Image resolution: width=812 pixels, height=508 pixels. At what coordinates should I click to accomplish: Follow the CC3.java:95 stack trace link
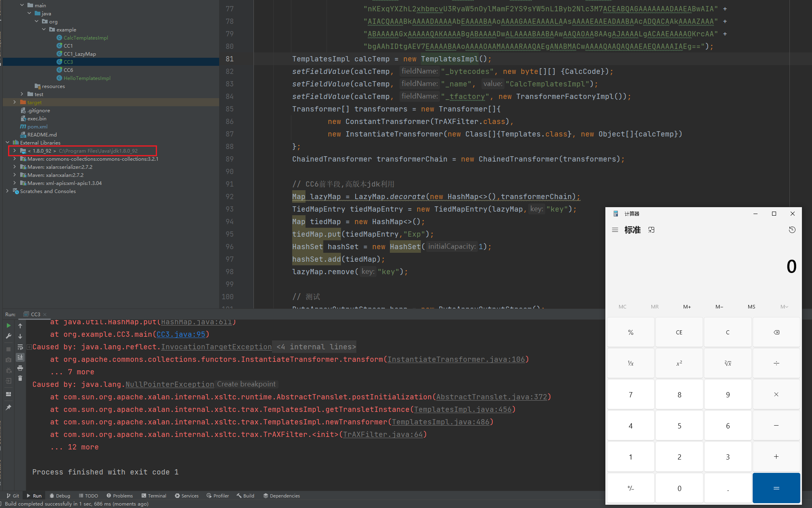(181, 334)
